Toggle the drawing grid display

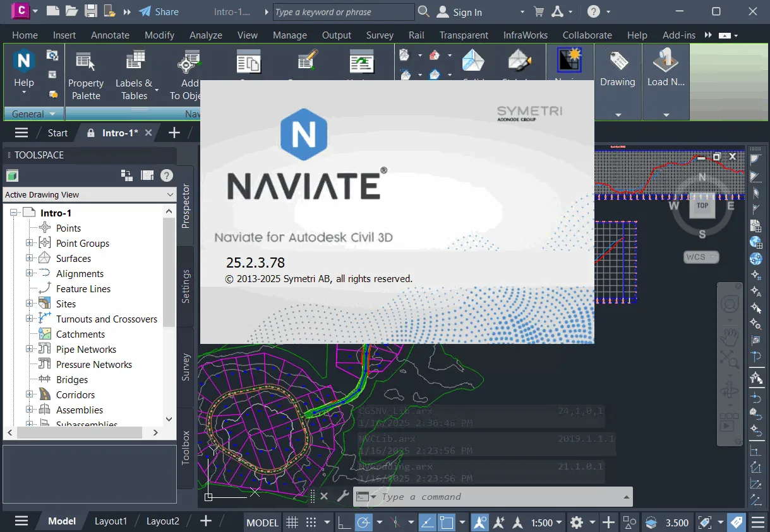(292, 523)
